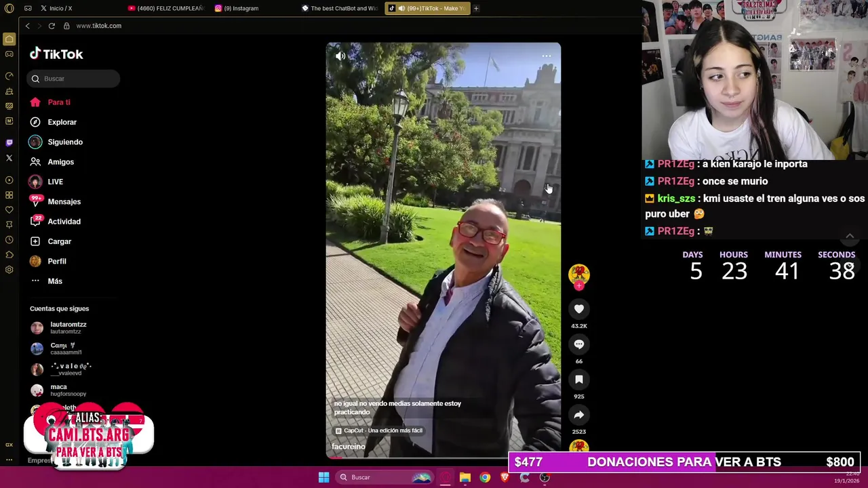Switch to The best ChatBot tab
868x488 pixels.
(x=340, y=8)
